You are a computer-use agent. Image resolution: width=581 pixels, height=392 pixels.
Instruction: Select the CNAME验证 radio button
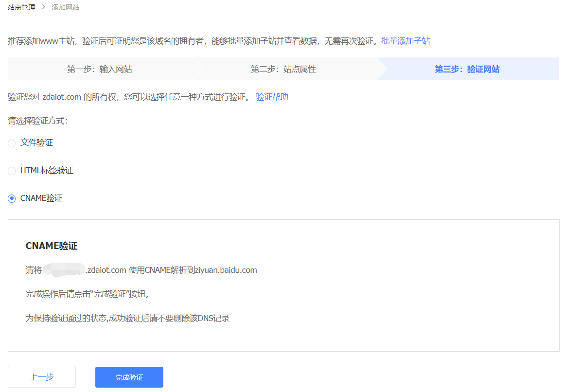coord(12,198)
